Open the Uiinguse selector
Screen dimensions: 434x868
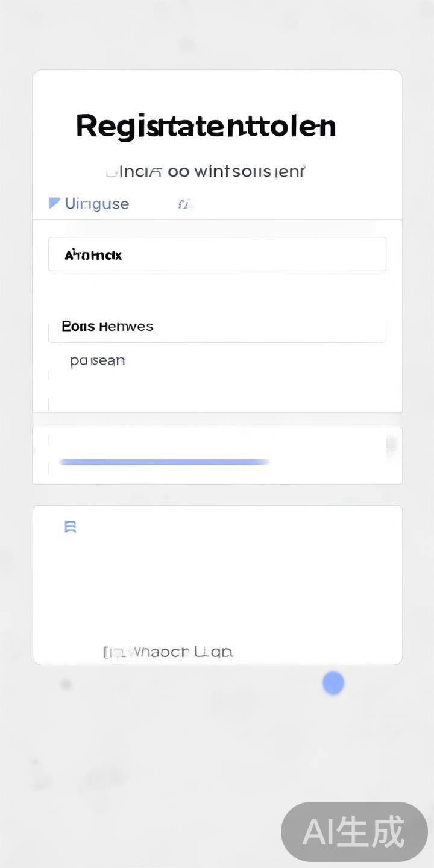pyautogui.click(x=96, y=204)
